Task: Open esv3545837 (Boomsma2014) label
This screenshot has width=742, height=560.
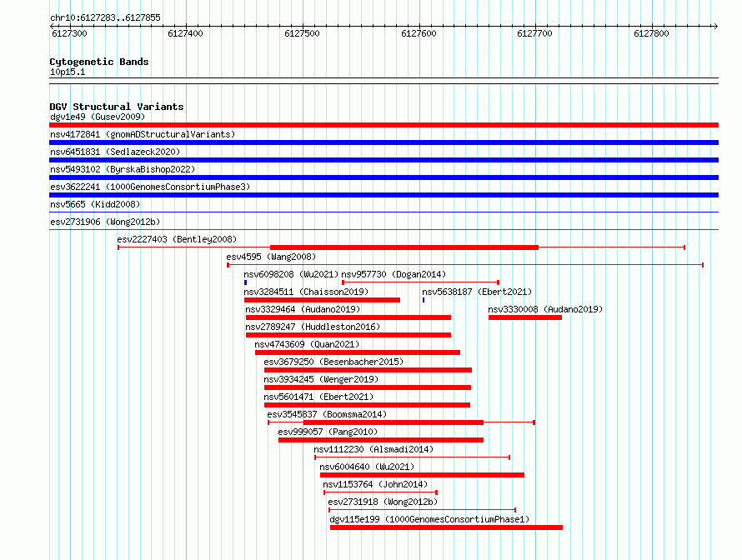Action: click(327, 414)
